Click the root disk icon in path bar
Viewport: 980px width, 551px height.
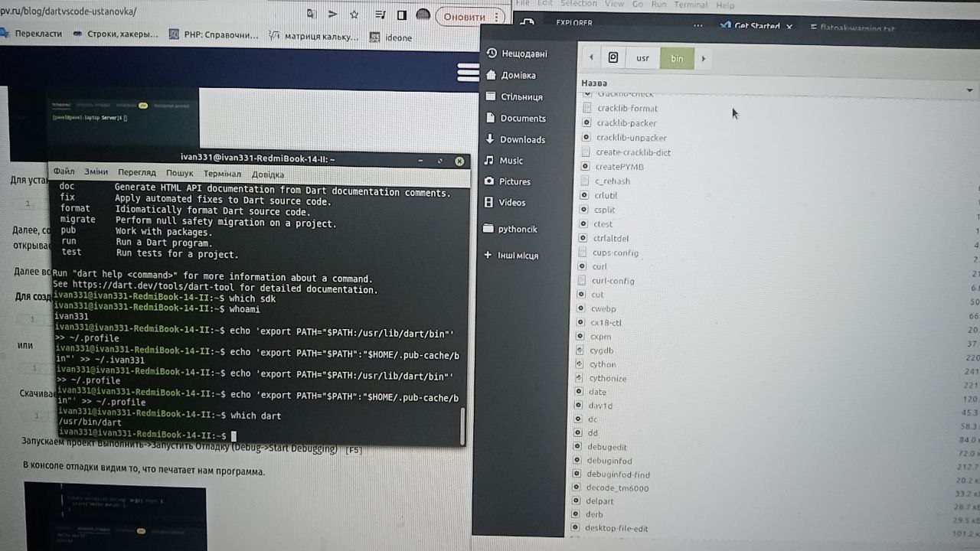pyautogui.click(x=613, y=57)
